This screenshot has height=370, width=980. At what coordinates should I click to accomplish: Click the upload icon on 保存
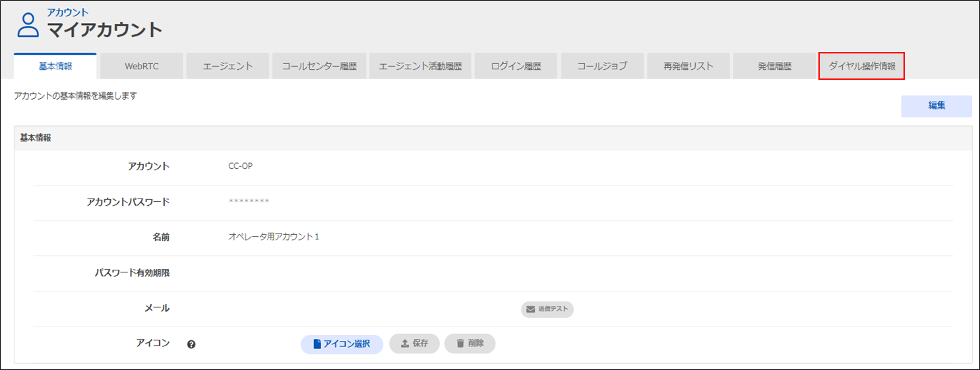(x=405, y=344)
